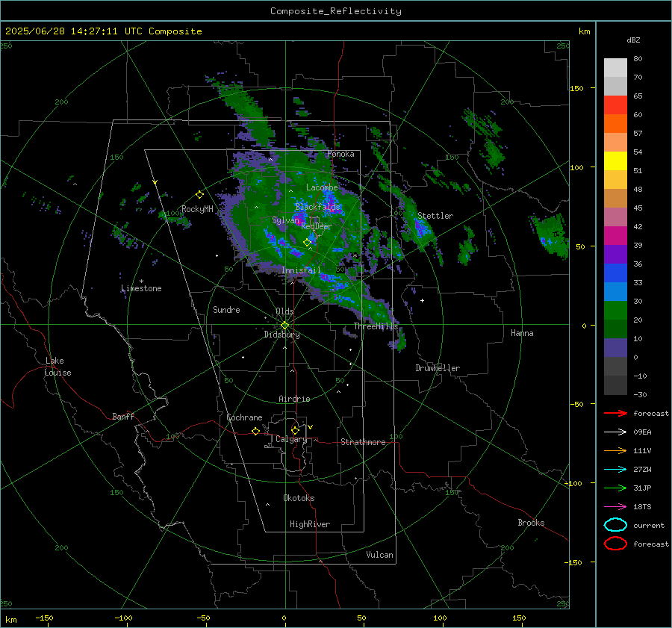
Task: Click the ThreeHills town label
Action: pyautogui.click(x=376, y=326)
